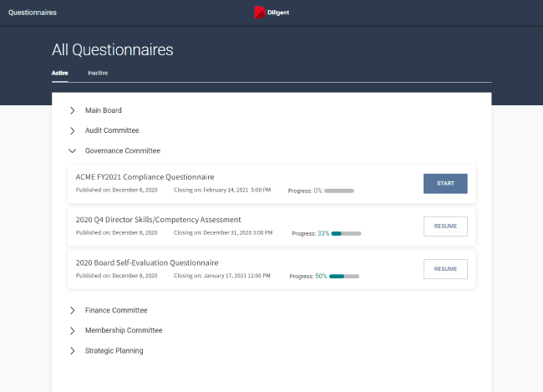Viewport: 543px width, 392px height.
Task: Click the Diligent logo in the header
Action: [271, 13]
